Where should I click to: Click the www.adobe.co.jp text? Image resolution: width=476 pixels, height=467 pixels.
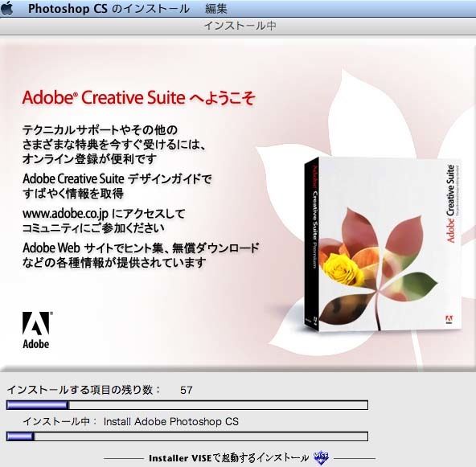pyautogui.click(x=65, y=214)
